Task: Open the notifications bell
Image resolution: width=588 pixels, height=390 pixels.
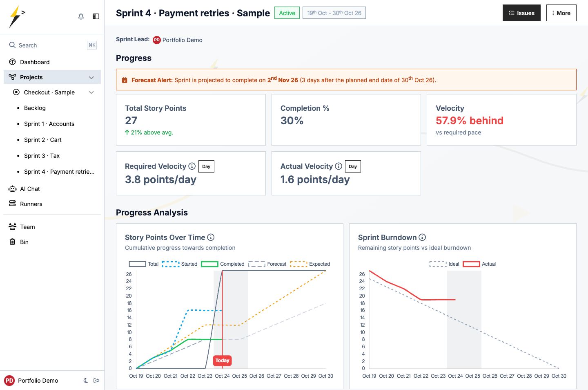Action: tap(81, 16)
